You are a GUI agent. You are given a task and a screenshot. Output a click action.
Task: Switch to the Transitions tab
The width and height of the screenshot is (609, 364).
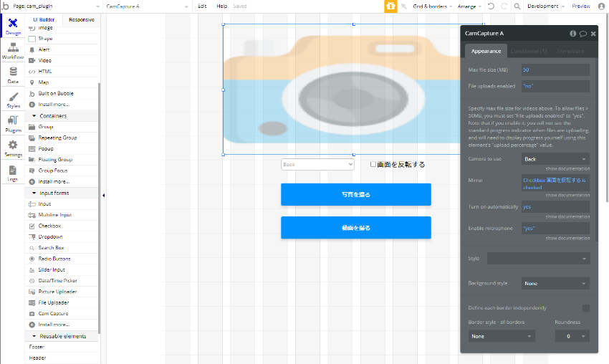pos(570,51)
